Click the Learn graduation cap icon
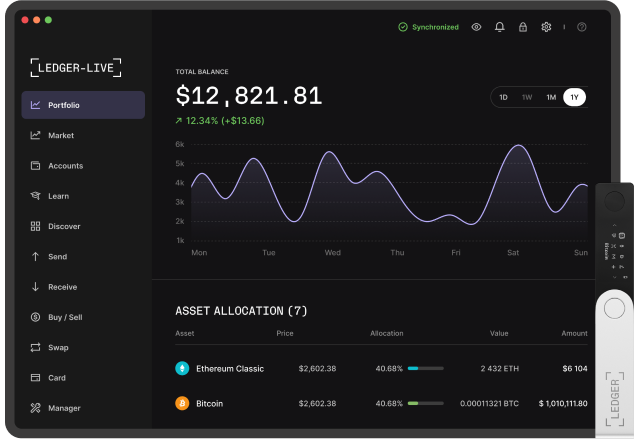This screenshot has height=439, width=639. coord(35,196)
